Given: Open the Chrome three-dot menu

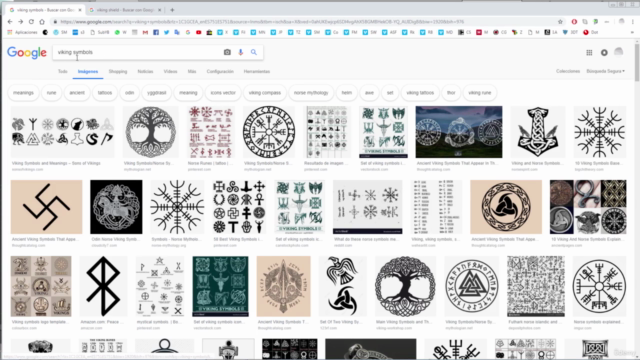Looking at the screenshot, I should coord(632,22).
